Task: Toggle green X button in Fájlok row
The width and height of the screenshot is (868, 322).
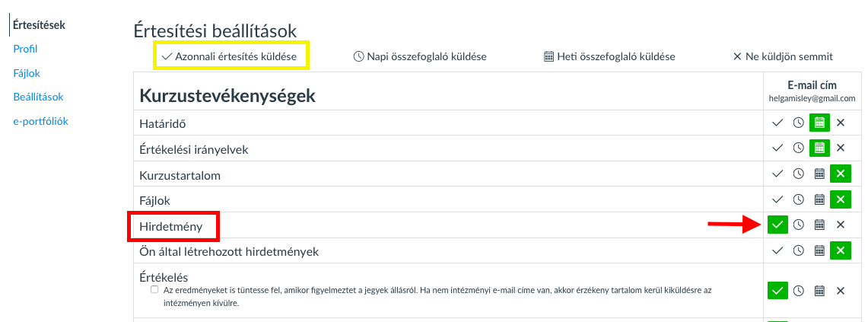Action: click(841, 199)
